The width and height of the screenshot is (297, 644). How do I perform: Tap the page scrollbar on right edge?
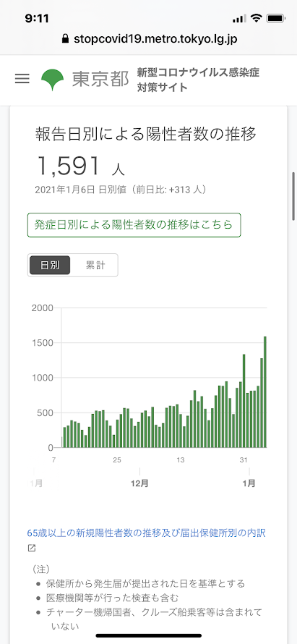click(293, 197)
